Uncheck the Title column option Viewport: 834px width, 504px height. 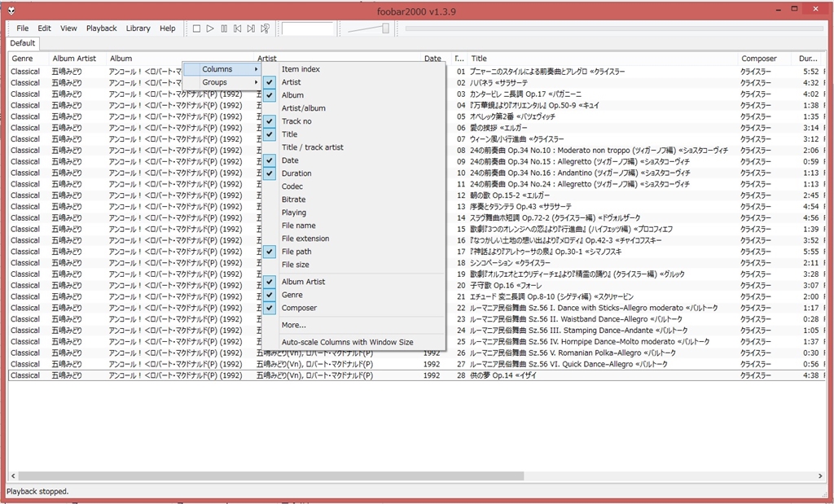tap(353, 134)
